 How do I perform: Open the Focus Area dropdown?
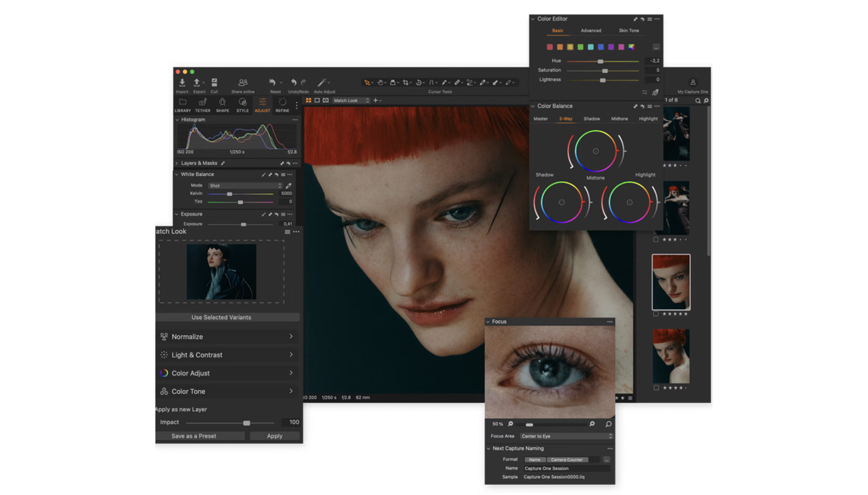coord(566,436)
